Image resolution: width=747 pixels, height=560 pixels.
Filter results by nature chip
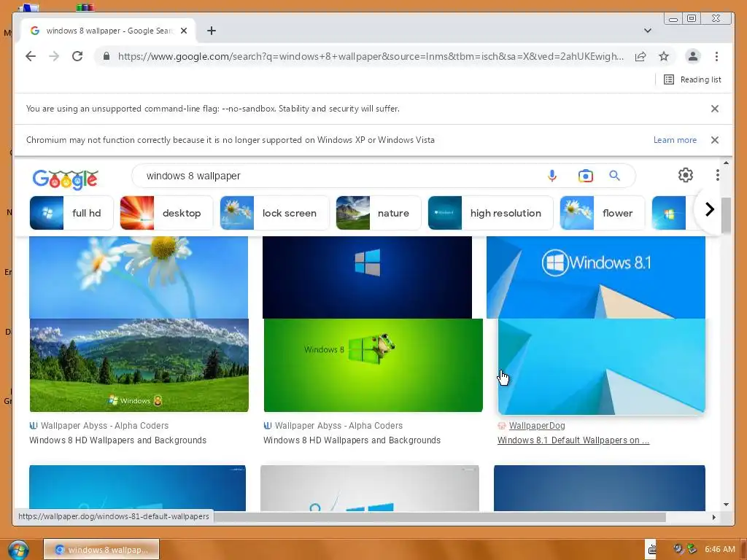[x=379, y=213]
